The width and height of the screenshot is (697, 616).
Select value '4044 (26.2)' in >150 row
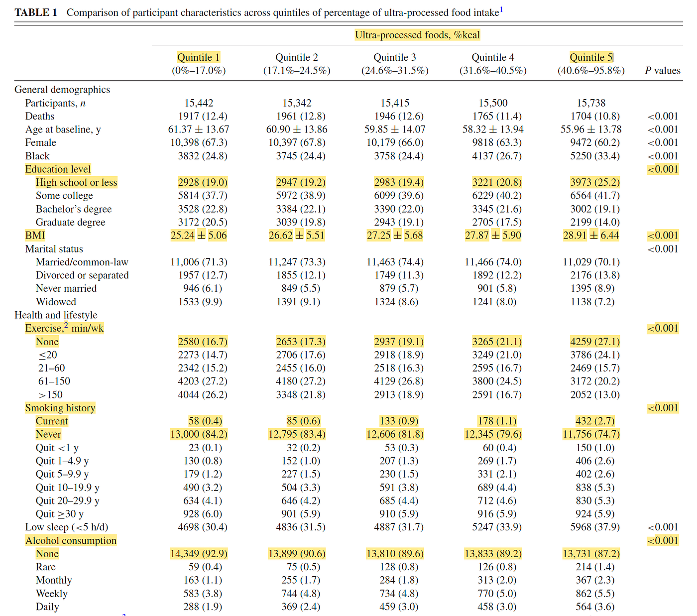[203, 394]
